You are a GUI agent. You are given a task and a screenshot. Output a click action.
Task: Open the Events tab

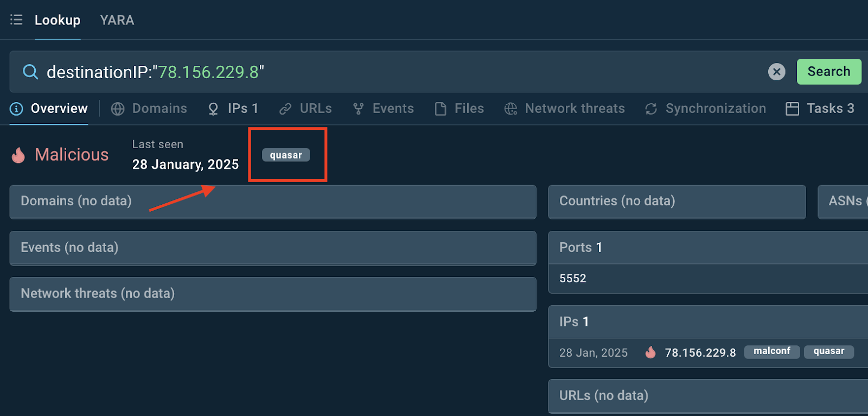383,109
